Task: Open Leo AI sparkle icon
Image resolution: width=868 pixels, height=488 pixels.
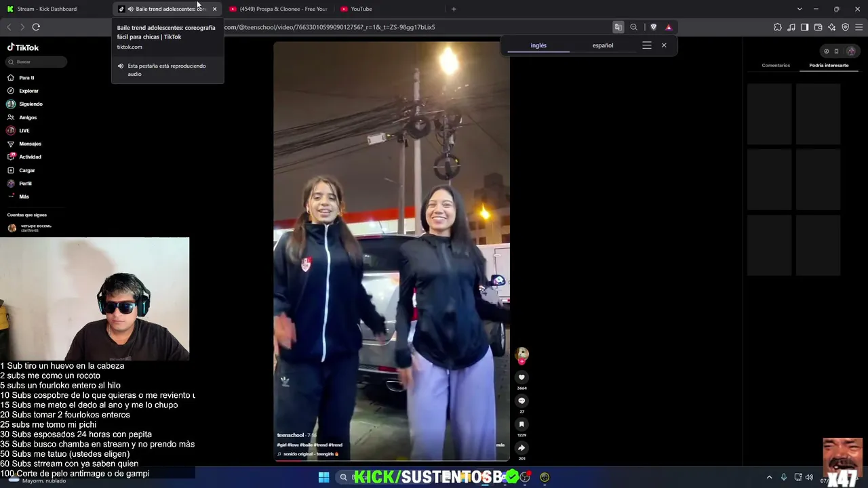Action: (831, 27)
